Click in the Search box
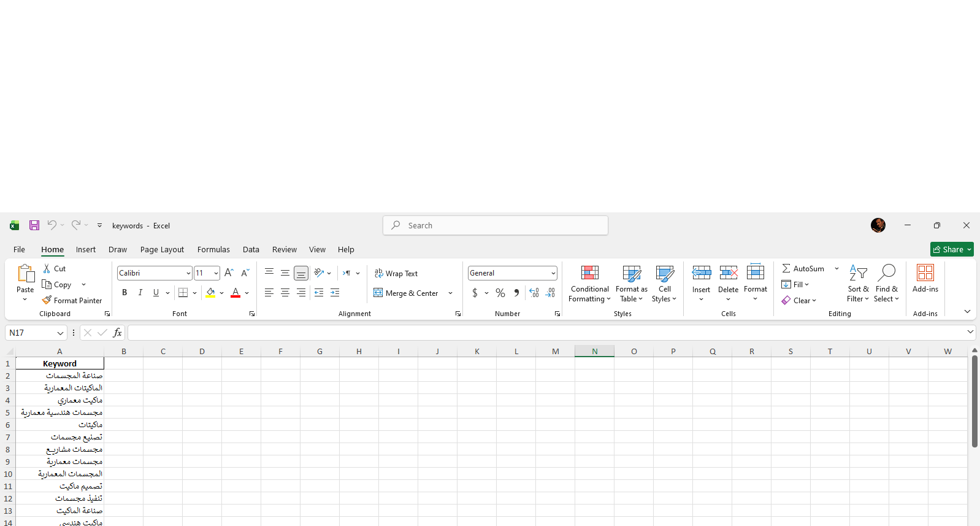The width and height of the screenshot is (980, 526). [x=496, y=225]
